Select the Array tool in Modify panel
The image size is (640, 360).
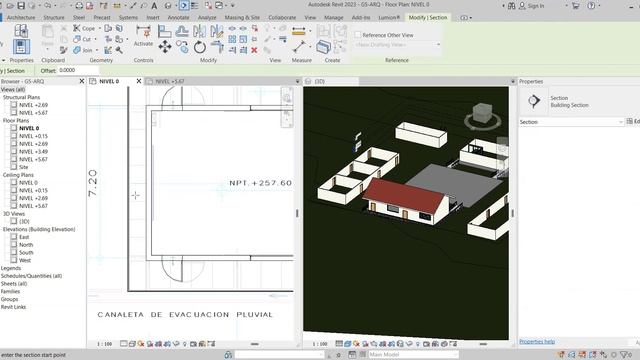[x=232, y=39]
